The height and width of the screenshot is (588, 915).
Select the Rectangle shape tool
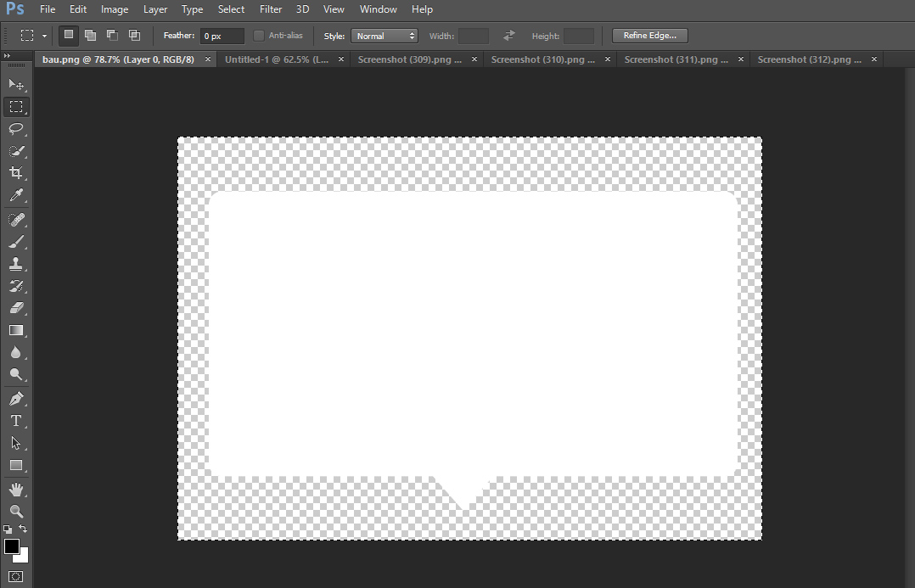(16, 466)
